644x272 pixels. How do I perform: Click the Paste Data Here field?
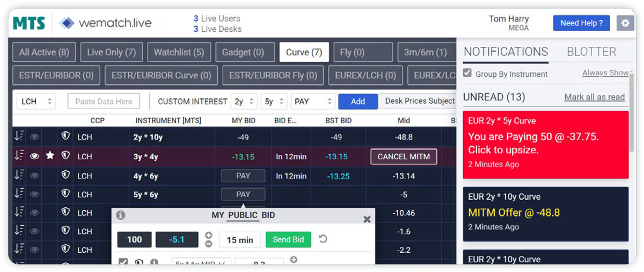coord(104,101)
